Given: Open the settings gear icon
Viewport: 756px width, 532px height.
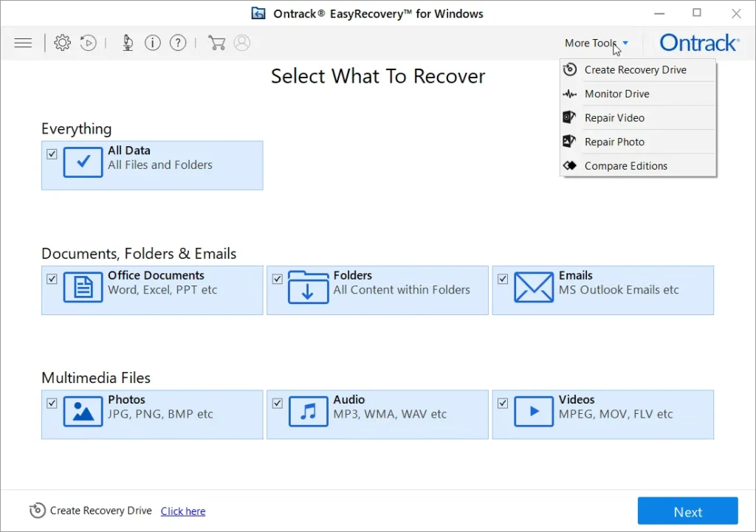Looking at the screenshot, I should click(x=63, y=43).
